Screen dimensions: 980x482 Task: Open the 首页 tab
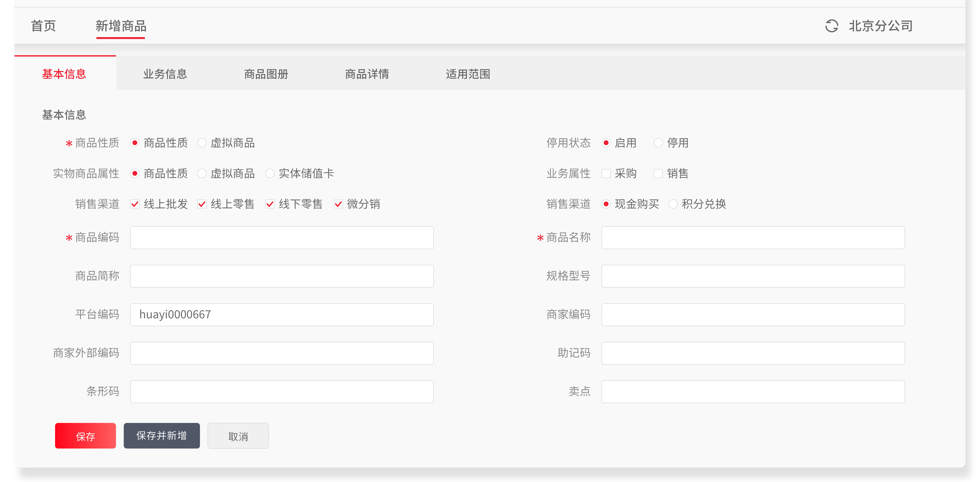43,26
